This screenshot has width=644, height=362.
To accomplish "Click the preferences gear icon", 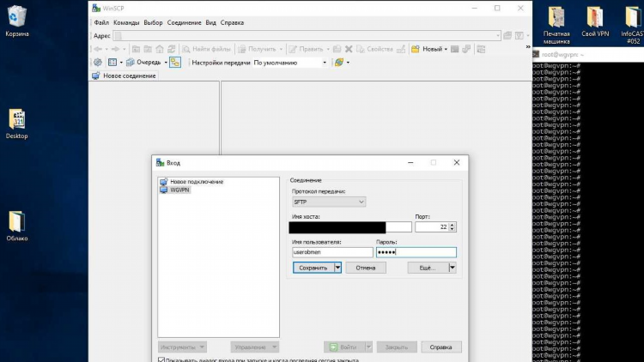I will (98, 63).
